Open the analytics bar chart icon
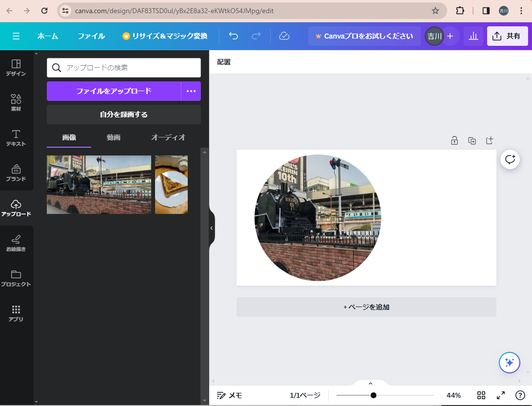Screen dimensions: 532x406 pyautogui.click(x=473, y=36)
